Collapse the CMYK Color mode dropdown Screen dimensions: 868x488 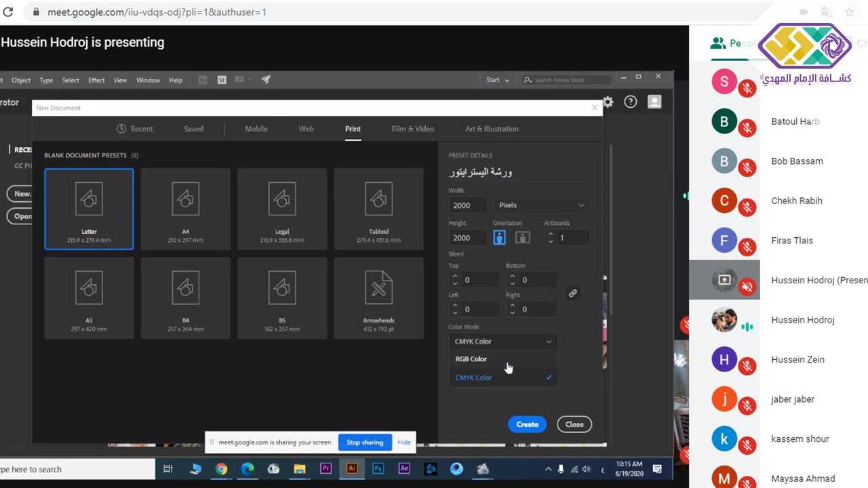tap(502, 342)
